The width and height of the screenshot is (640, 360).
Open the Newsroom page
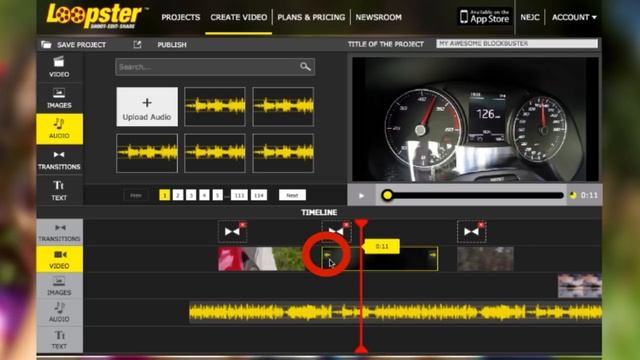[x=378, y=17]
